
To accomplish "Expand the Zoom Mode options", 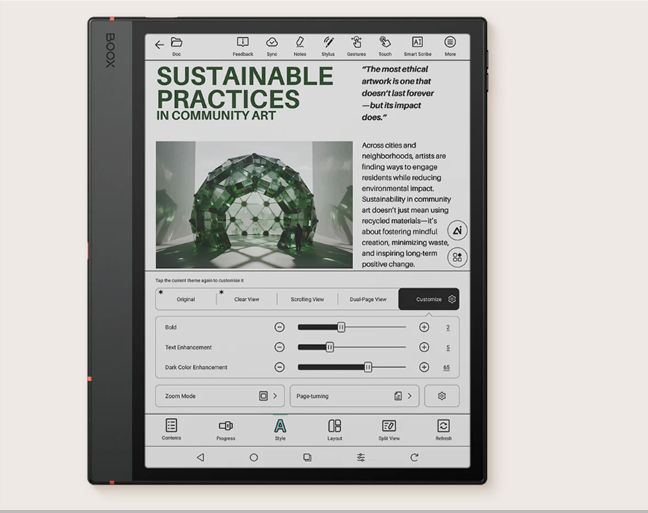I will click(x=219, y=396).
